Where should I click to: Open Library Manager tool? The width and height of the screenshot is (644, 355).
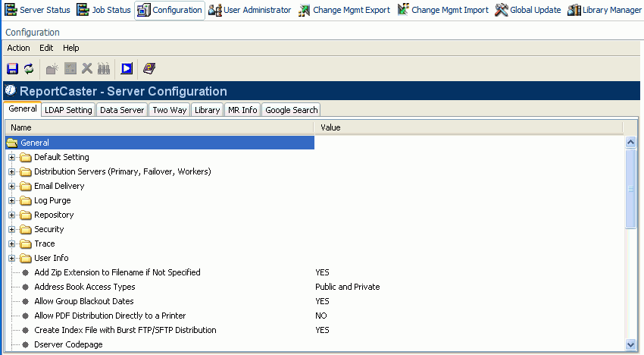(605, 10)
